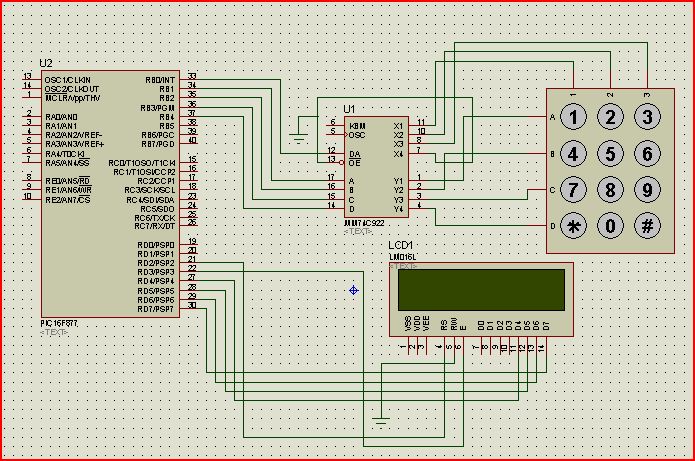Click the RD7/PSP7 pin 30
The width and height of the screenshot is (695, 461).
pyautogui.click(x=189, y=308)
